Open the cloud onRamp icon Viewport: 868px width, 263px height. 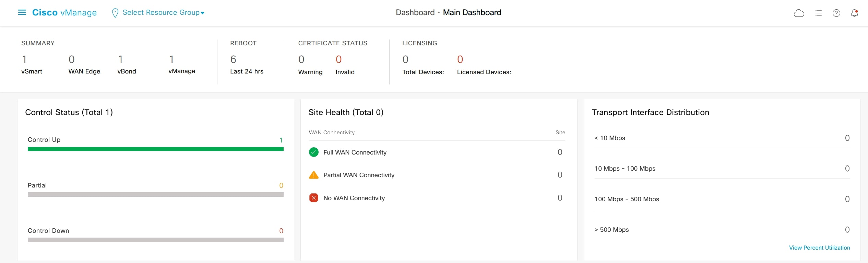click(799, 13)
